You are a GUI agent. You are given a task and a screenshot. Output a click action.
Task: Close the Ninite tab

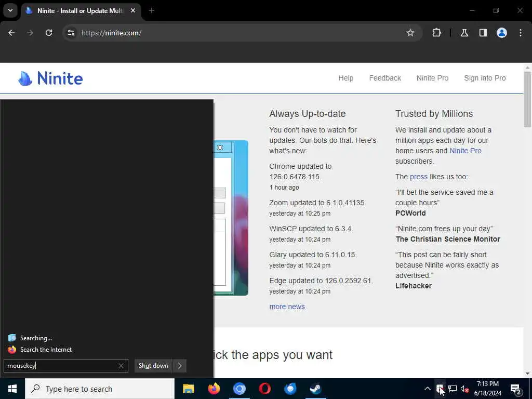(x=133, y=10)
